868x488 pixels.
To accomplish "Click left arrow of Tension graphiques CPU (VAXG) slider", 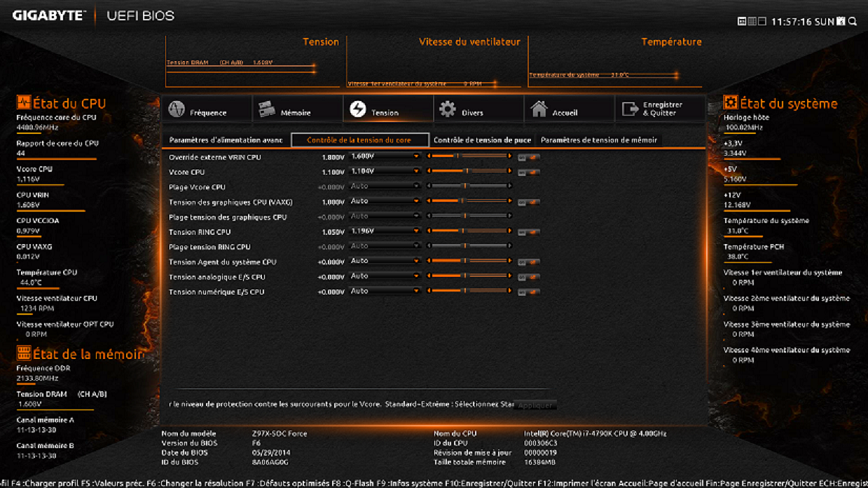I will tap(429, 201).
